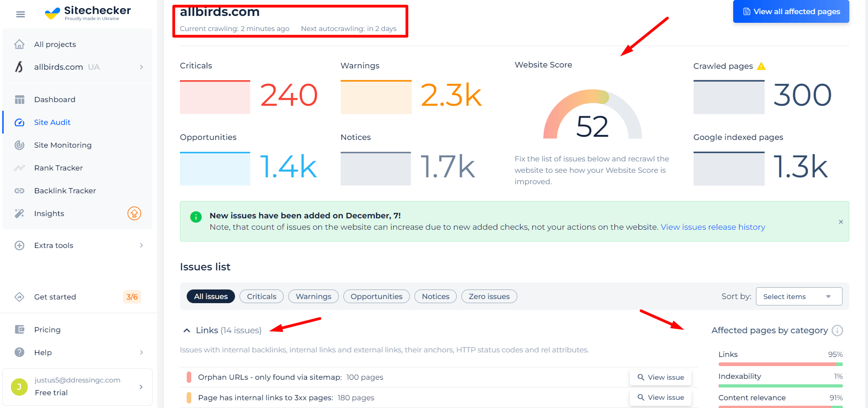
Task: Select the Warnings filter tab
Action: (x=313, y=296)
